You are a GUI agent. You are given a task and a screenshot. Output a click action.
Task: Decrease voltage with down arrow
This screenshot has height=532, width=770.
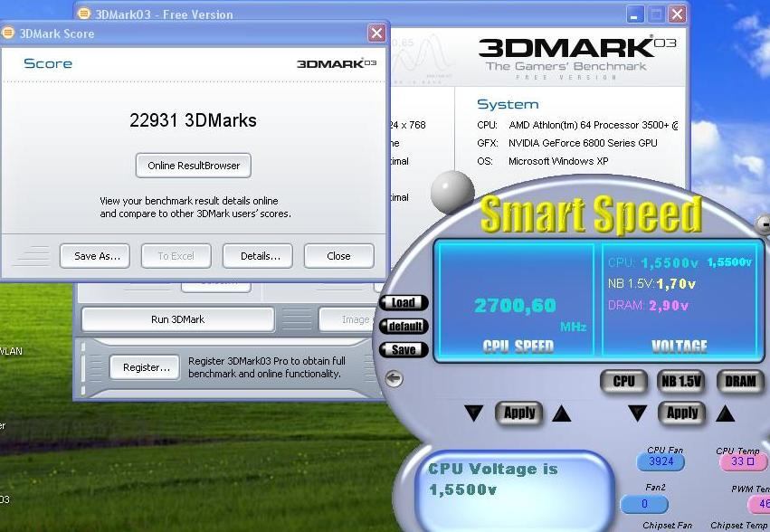click(637, 413)
